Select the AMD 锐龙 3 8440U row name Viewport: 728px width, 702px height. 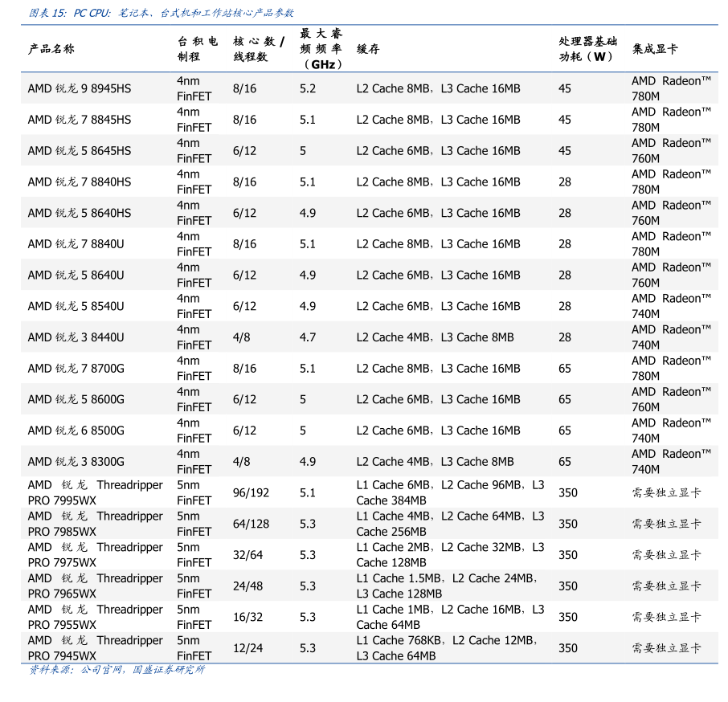(76, 337)
